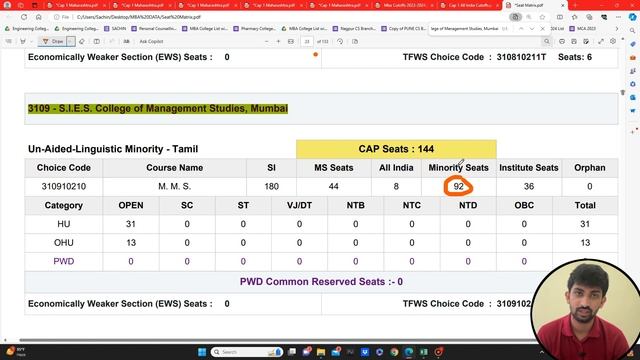Click the HU row OPEN value 31
640x360 pixels.
click(131, 224)
